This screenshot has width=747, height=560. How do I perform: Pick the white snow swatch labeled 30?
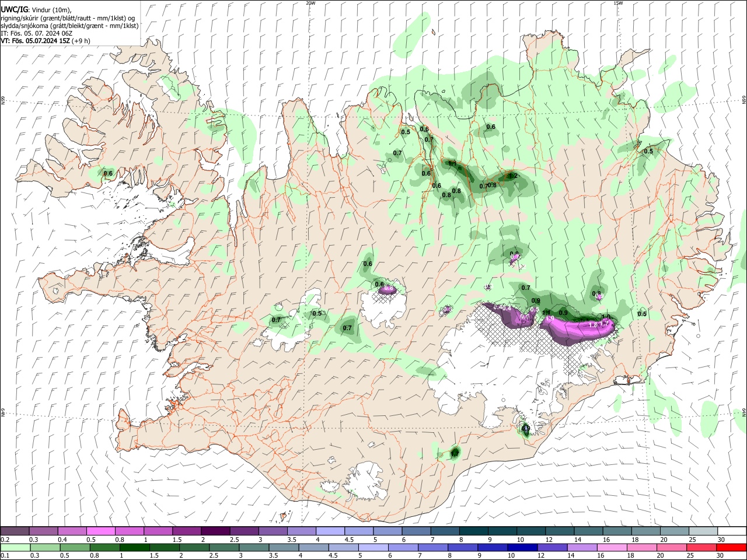731,531
